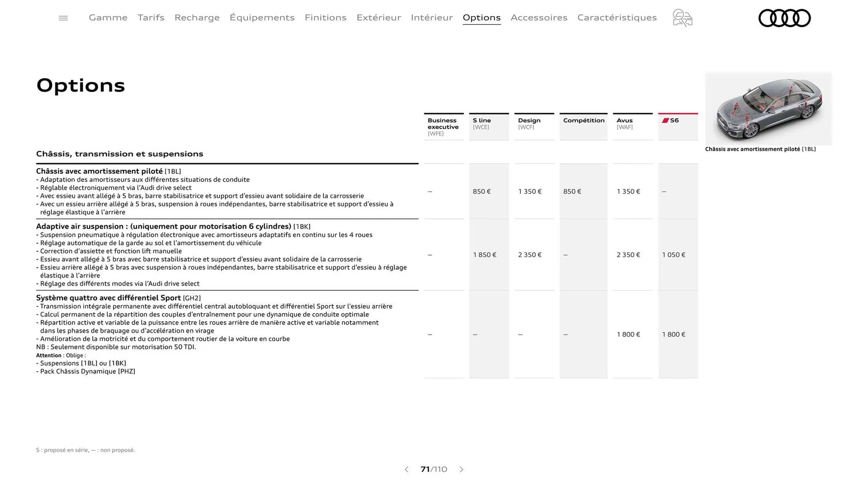
Task: Click the vehicle search icon
Action: tap(682, 18)
